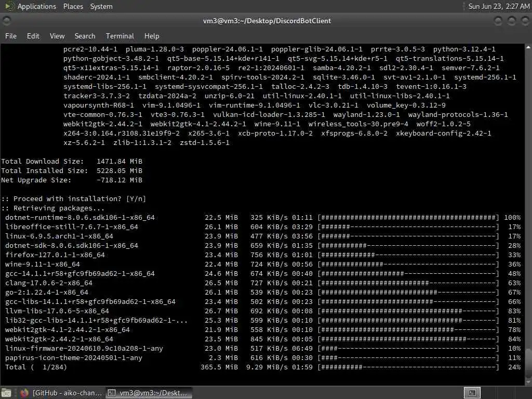532x399 pixels.
Task: Click the show desktop icon in taskbar
Action: click(6, 393)
